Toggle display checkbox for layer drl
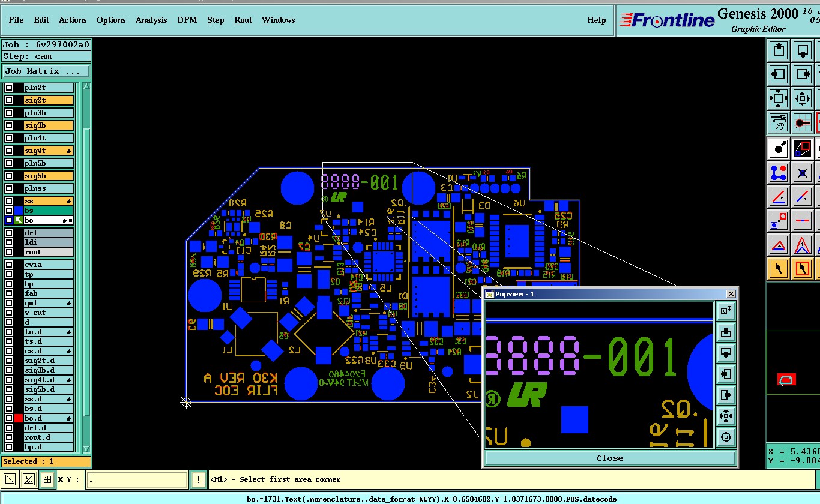 9,233
